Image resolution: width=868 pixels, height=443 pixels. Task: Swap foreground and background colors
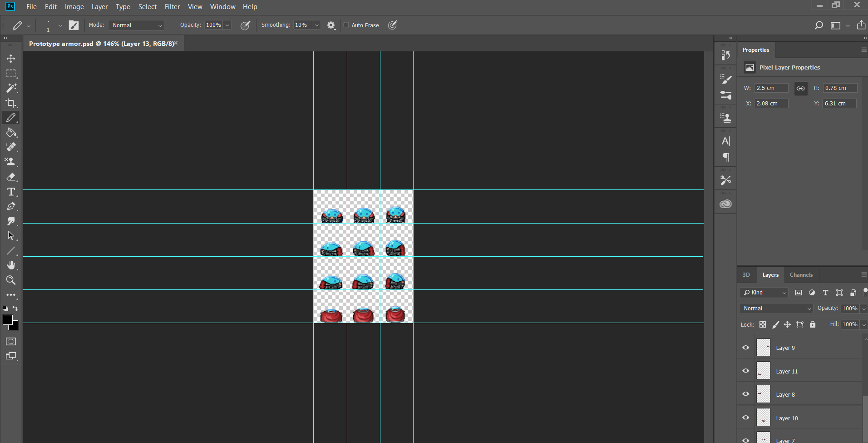pos(15,309)
